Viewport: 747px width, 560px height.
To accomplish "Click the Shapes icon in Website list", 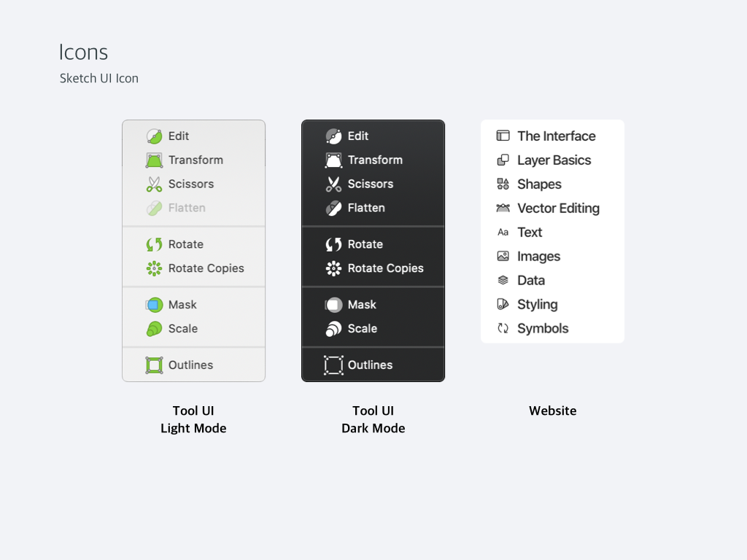I will 503,184.
